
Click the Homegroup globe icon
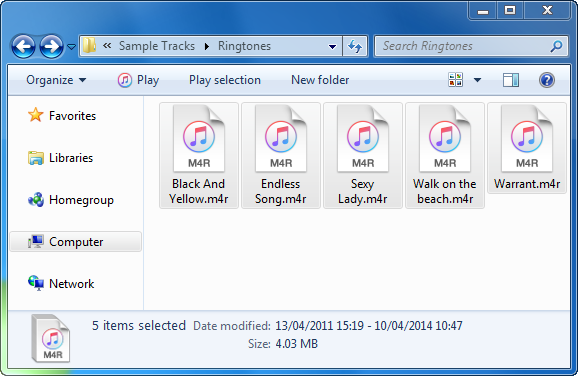pos(36,200)
